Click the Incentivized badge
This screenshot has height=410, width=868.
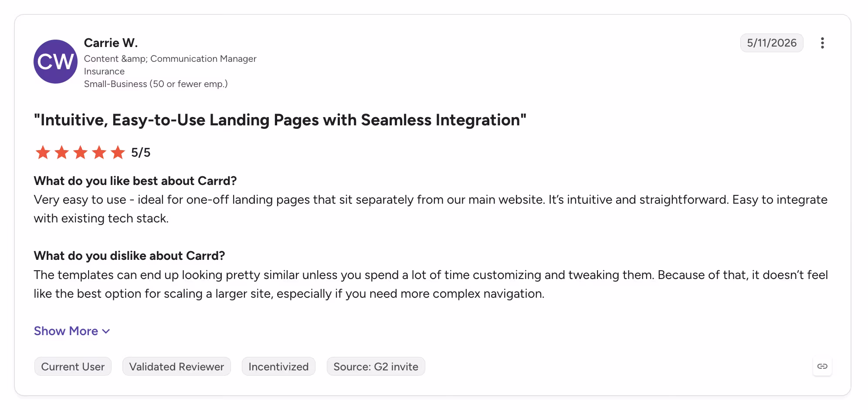click(x=278, y=366)
